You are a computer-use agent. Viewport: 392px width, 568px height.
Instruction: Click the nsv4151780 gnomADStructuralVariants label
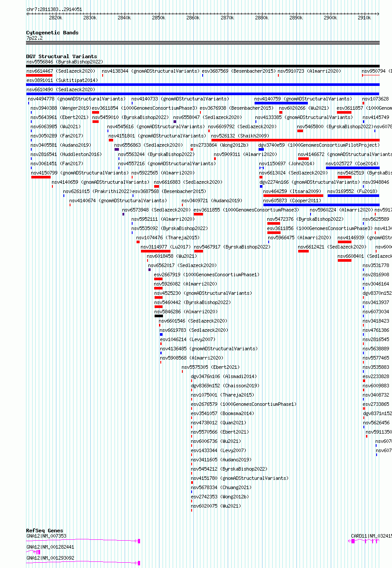pyautogui.click(x=240, y=478)
